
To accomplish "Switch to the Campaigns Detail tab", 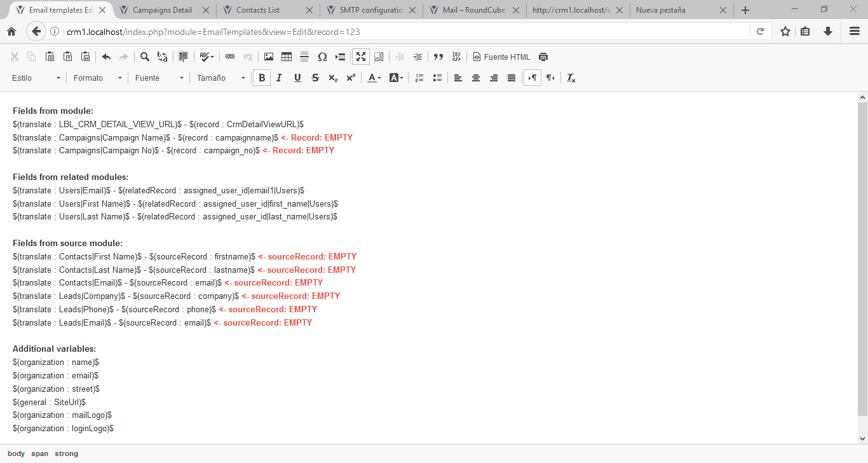I will [163, 10].
